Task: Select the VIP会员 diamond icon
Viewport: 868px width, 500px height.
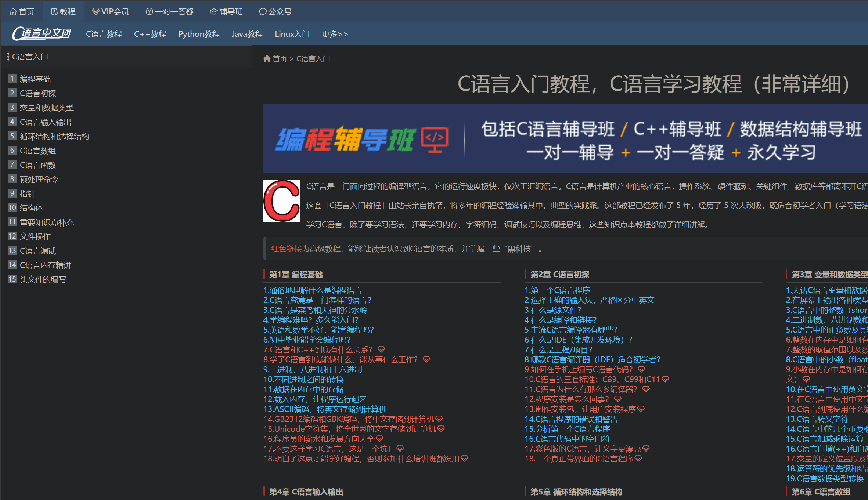Action: click(x=96, y=11)
